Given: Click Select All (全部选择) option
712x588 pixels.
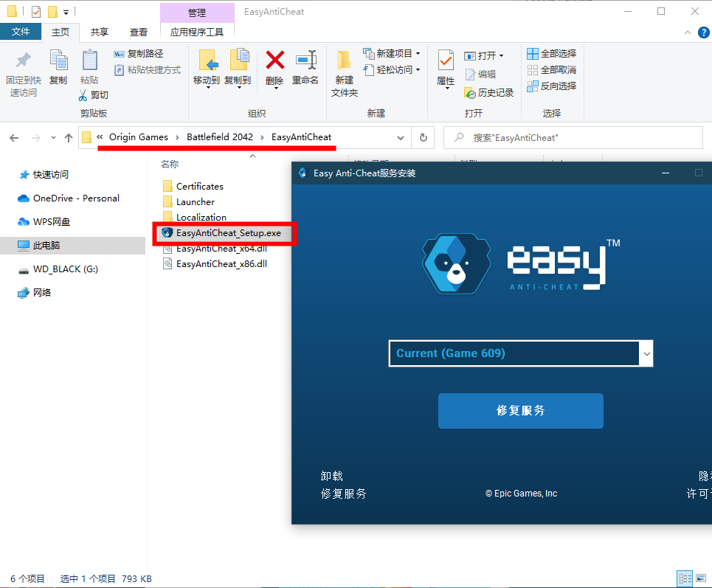Looking at the screenshot, I should (x=550, y=54).
